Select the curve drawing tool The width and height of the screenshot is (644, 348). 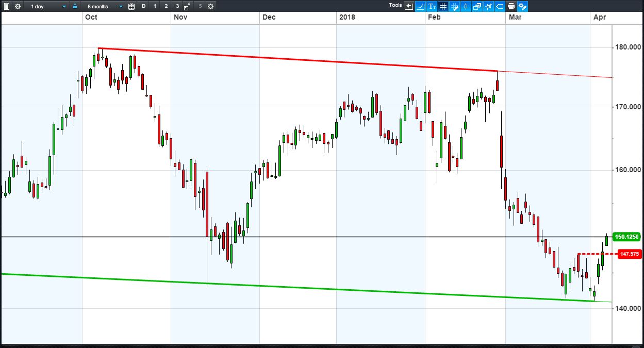[x=421, y=6]
